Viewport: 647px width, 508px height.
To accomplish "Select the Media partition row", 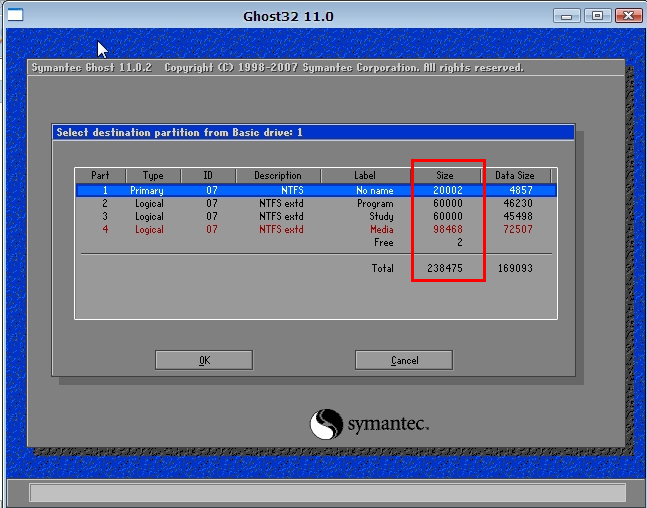I will pyautogui.click(x=315, y=229).
